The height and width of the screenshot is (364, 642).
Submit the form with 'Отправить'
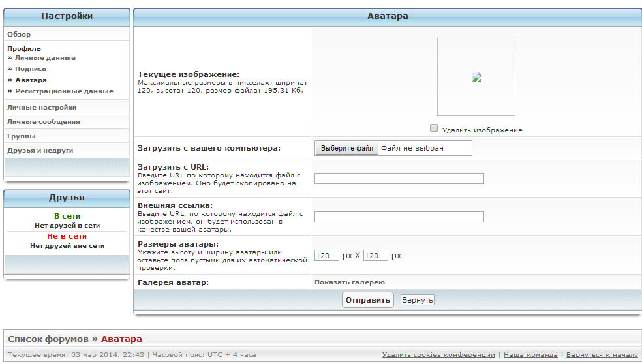[368, 300]
